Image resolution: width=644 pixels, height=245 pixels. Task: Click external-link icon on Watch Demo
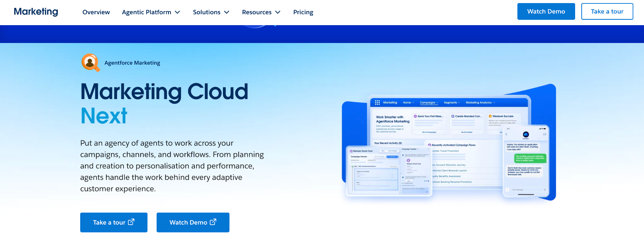click(213, 222)
